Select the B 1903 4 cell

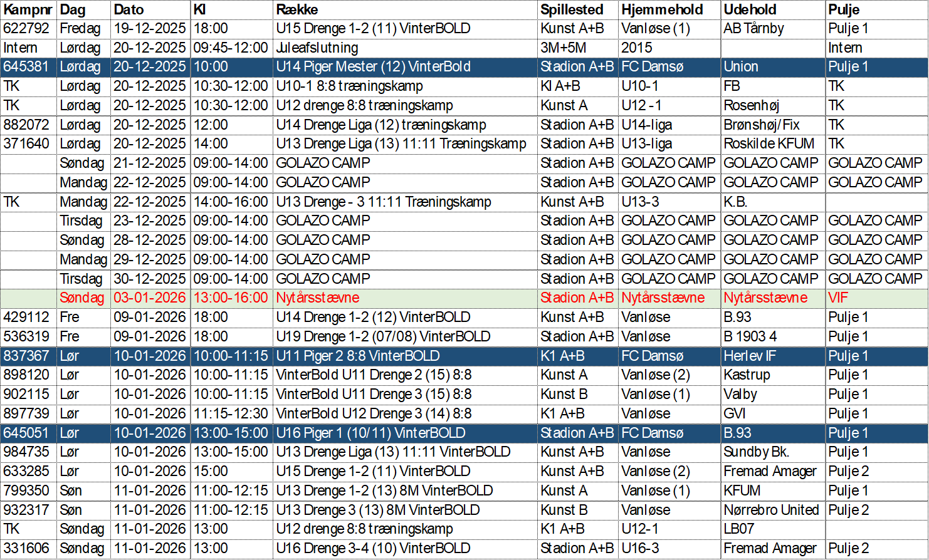click(x=750, y=336)
